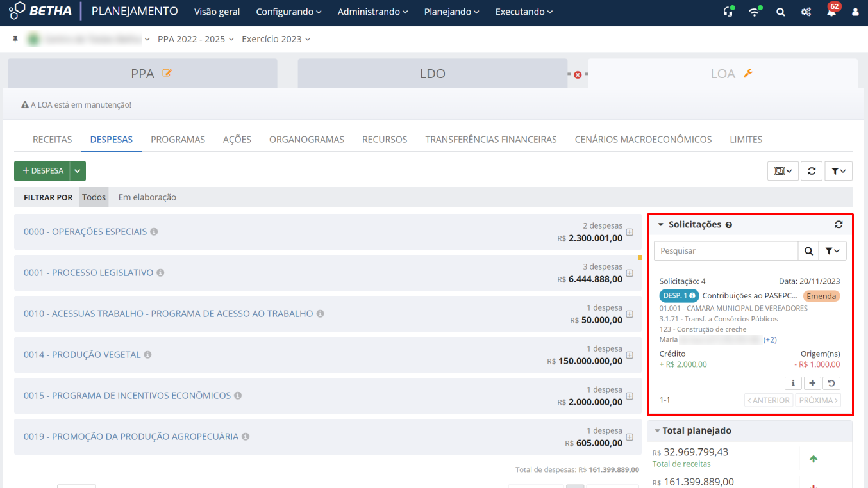This screenshot has height=488, width=868.
Task: Open the Administrando menu
Action: click(372, 12)
